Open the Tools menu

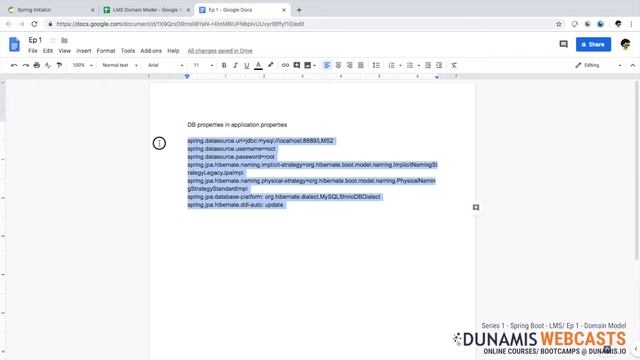pos(128,51)
